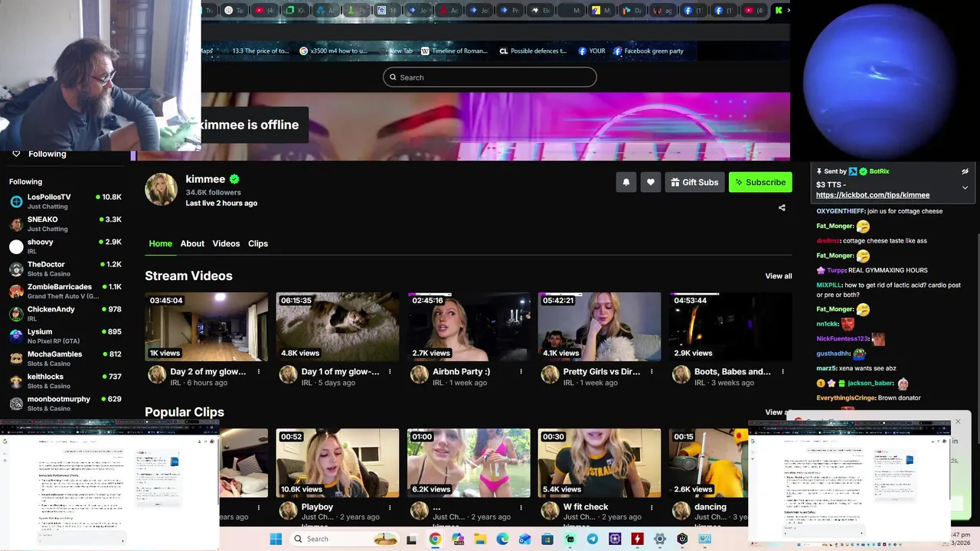This screenshot has height=551, width=980.
Task: Open the Timeline of Roman bookmark
Action: click(454, 51)
